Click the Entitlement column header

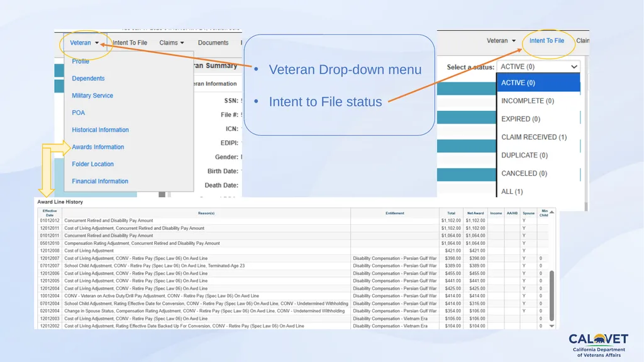395,213
